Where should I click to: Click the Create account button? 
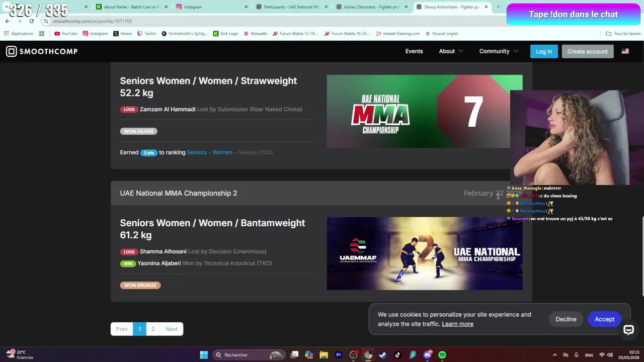pos(587,51)
